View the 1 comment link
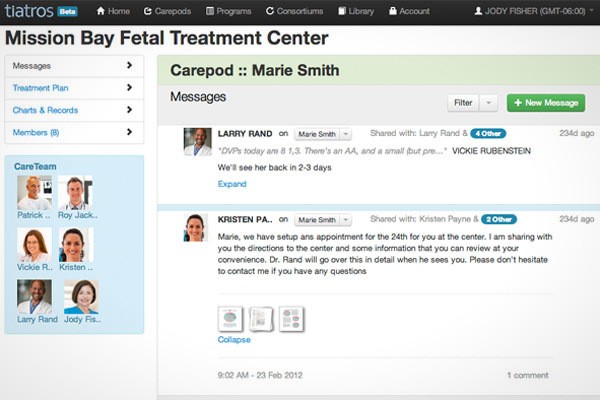This screenshot has width=600, height=400. coord(527,375)
